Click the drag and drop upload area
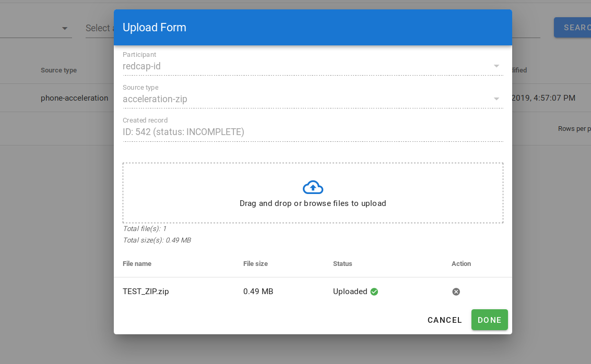 pyautogui.click(x=313, y=192)
